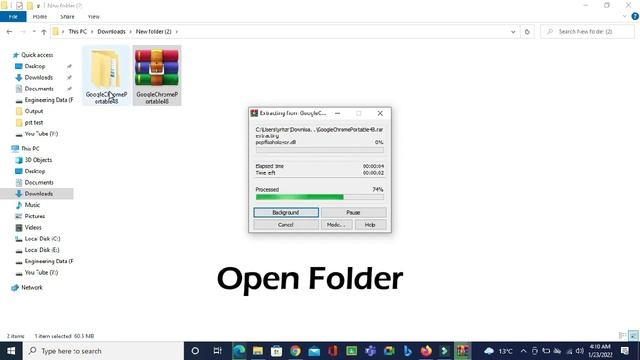Image resolution: width=640 pixels, height=360 pixels.
Task: Expand chevron after This PC breadcrumb
Action: [92, 31]
